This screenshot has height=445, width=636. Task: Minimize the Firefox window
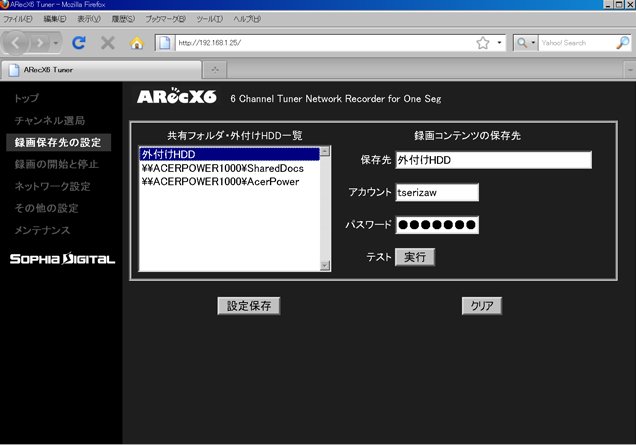(608, 4)
